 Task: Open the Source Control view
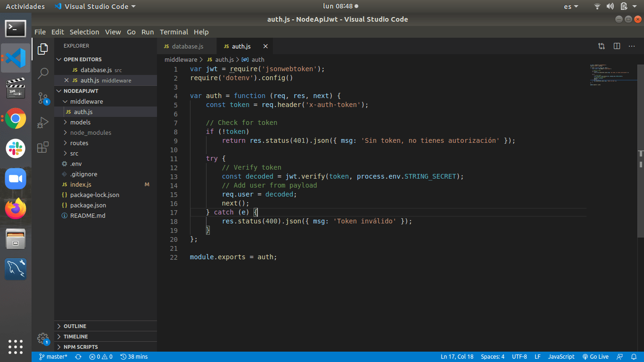pyautogui.click(x=43, y=98)
